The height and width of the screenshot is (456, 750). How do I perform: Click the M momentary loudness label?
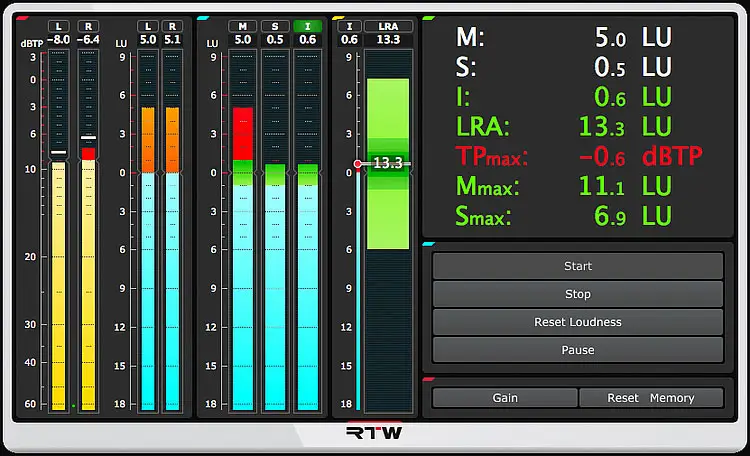pos(243,26)
